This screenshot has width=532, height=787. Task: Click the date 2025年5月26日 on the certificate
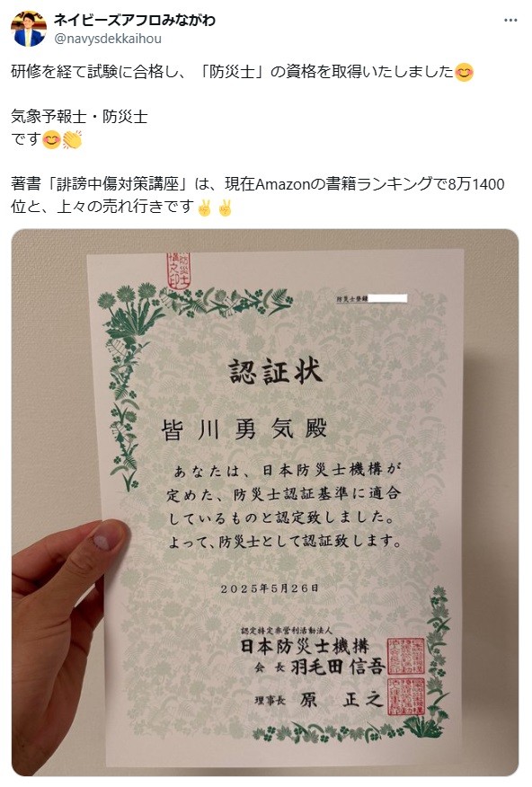(269, 588)
